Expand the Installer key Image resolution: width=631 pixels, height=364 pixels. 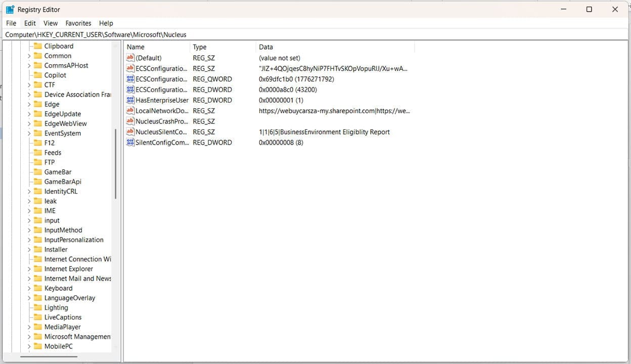pyautogui.click(x=30, y=249)
